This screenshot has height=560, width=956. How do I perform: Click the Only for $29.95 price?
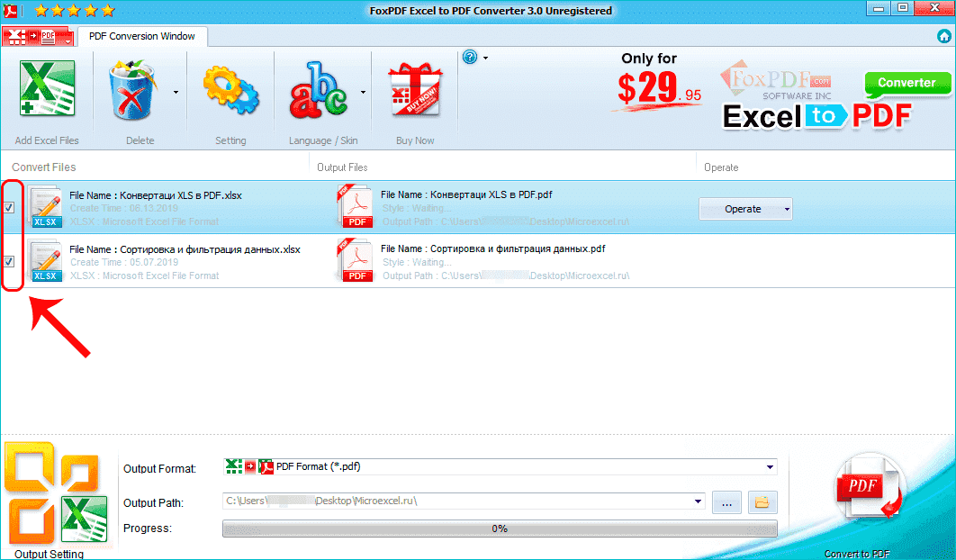click(656, 82)
